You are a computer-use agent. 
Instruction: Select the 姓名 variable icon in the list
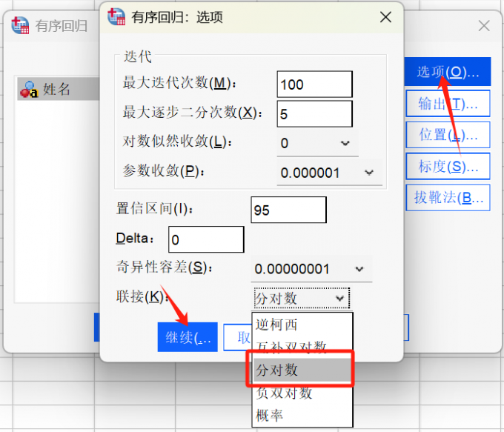pyautogui.click(x=29, y=89)
